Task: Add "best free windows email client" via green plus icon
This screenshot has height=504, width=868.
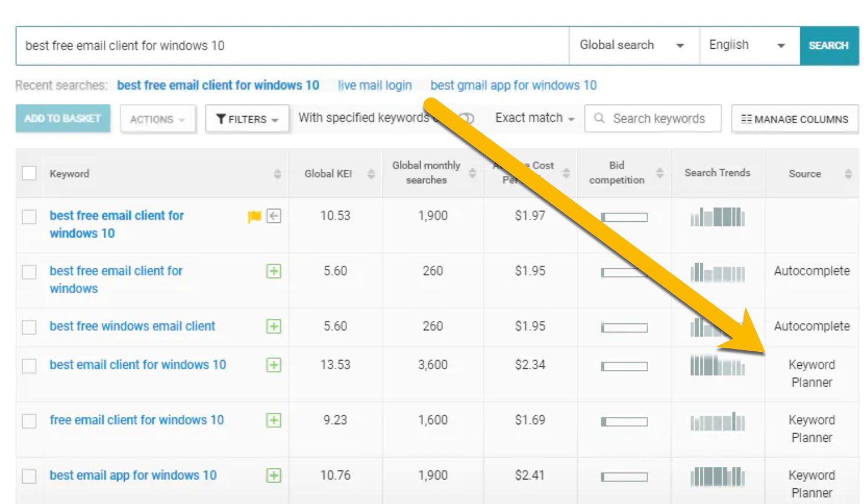Action: pyautogui.click(x=273, y=326)
